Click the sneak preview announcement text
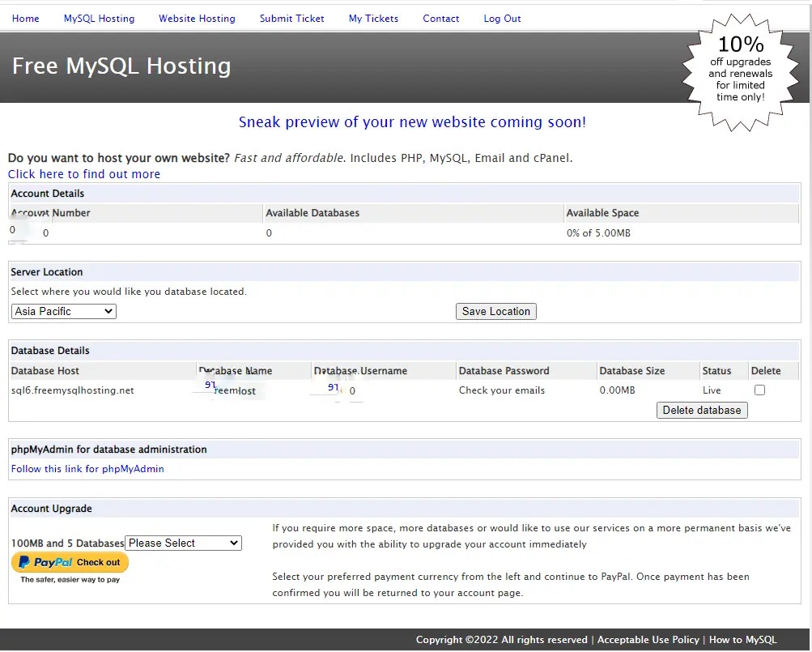The height and width of the screenshot is (652, 812). (412, 121)
